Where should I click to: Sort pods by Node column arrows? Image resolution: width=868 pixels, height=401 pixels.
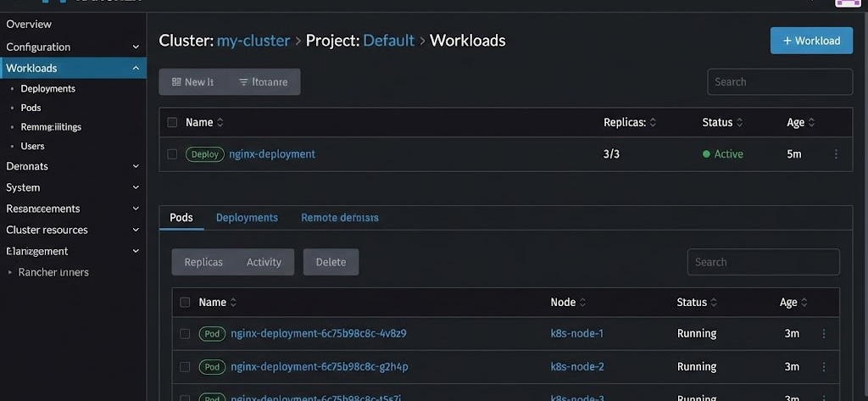(x=582, y=303)
